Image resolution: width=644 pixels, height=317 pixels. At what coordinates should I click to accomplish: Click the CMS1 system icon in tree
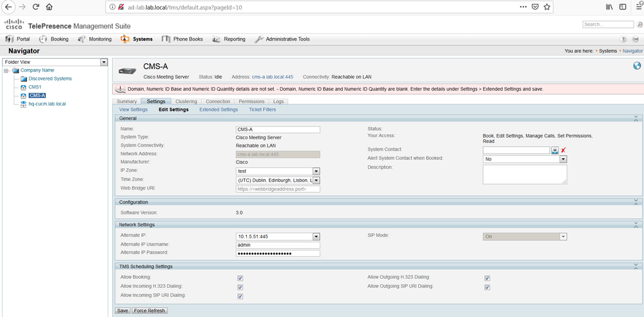coord(24,87)
